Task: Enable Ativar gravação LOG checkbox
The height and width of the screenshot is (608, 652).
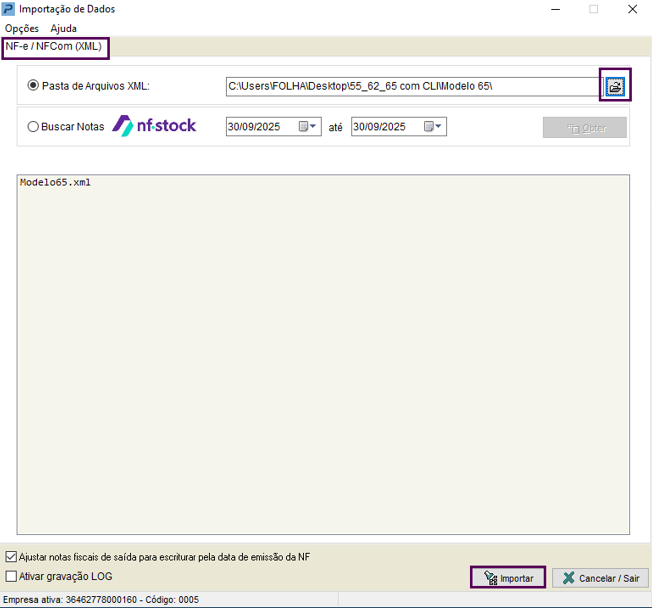Action: point(11,576)
